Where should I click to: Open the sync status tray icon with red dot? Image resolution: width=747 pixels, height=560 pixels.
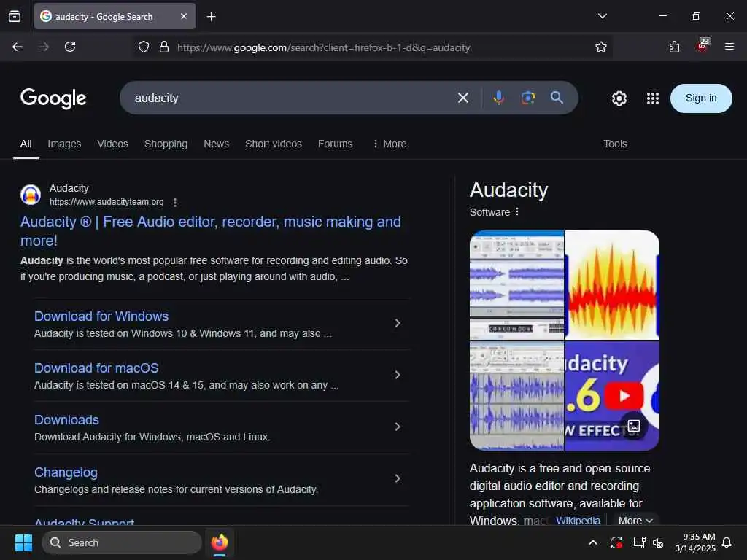tap(616, 542)
